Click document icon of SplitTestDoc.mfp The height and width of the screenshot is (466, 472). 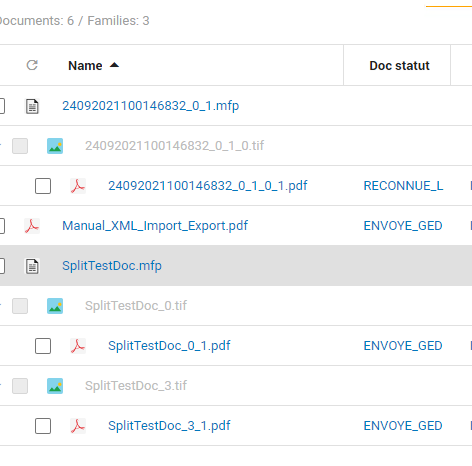point(32,266)
